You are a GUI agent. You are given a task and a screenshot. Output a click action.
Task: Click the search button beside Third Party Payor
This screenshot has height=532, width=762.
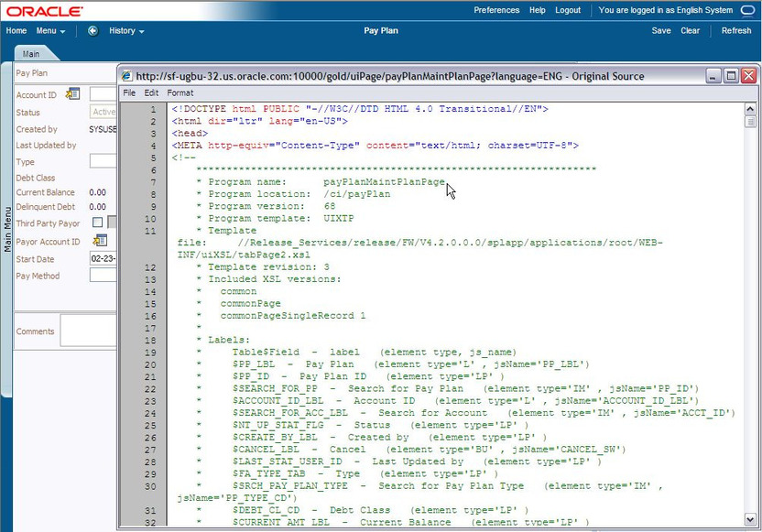(x=114, y=221)
